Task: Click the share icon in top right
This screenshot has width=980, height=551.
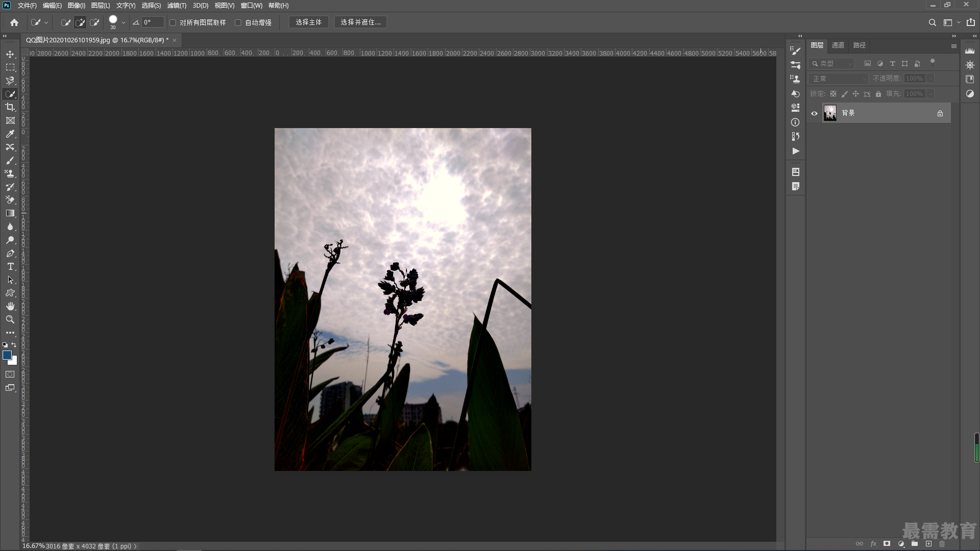Action: (x=971, y=22)
